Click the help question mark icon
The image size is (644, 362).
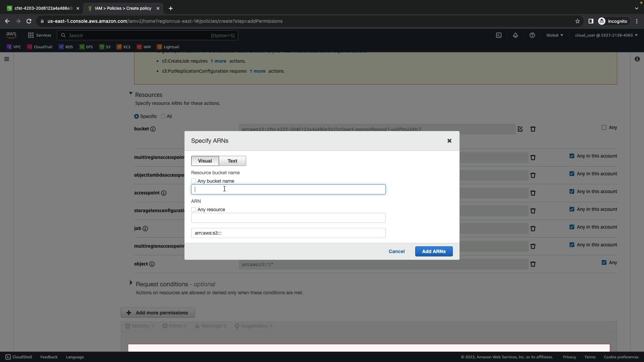click(x=532, y=35)
